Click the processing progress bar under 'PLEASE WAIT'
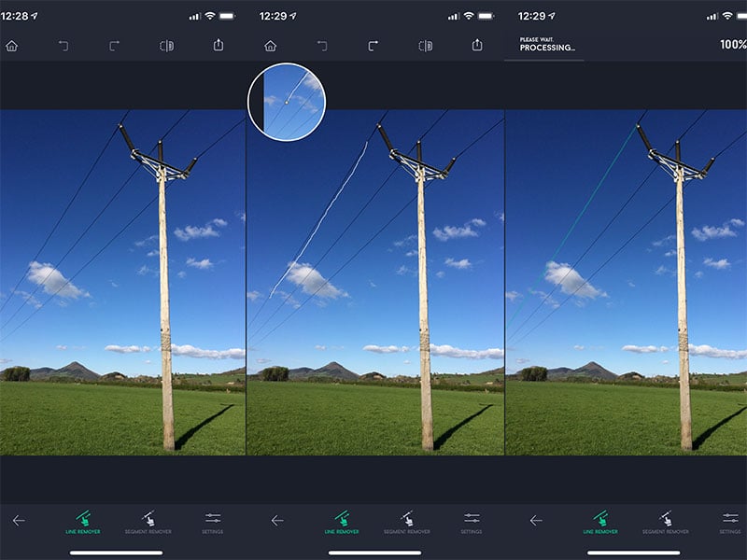Viewport: 747px width, 560px height. [x=544, y=61]
